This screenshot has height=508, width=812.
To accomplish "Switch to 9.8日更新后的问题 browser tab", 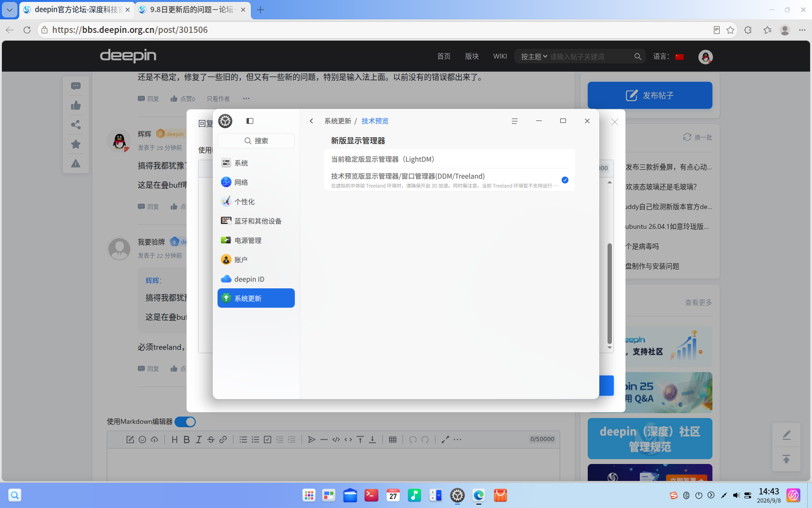I will 192,10.
